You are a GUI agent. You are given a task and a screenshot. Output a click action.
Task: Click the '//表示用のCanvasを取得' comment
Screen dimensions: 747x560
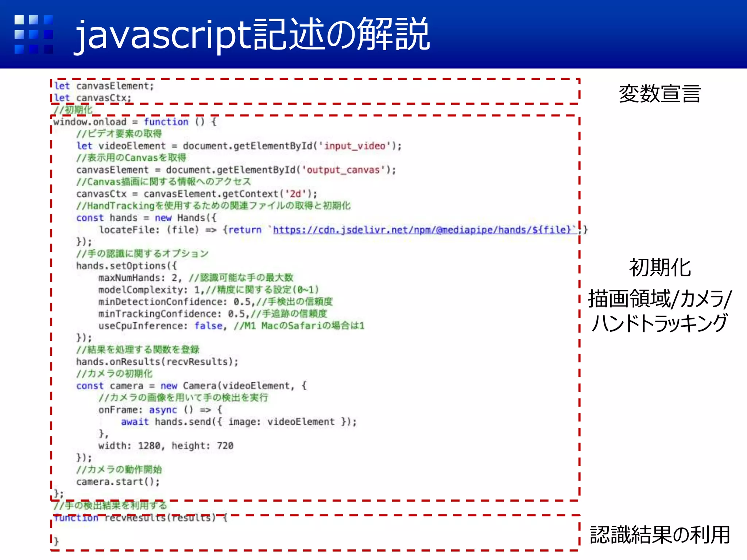[x=131, y=158]
